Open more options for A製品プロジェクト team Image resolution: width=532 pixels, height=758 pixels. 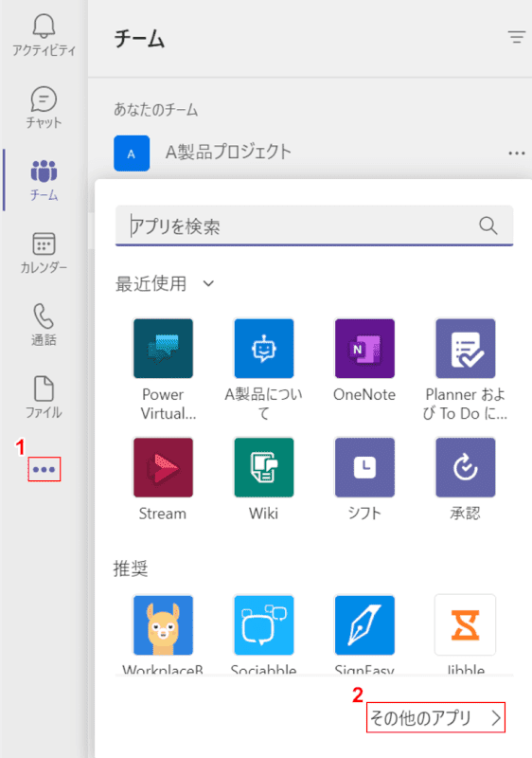click(x=517, y=153)
